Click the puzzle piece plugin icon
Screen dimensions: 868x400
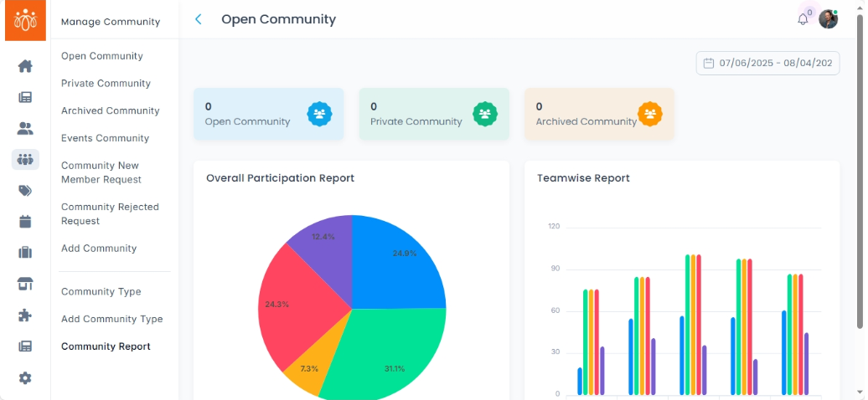click(x=25, y=315)
